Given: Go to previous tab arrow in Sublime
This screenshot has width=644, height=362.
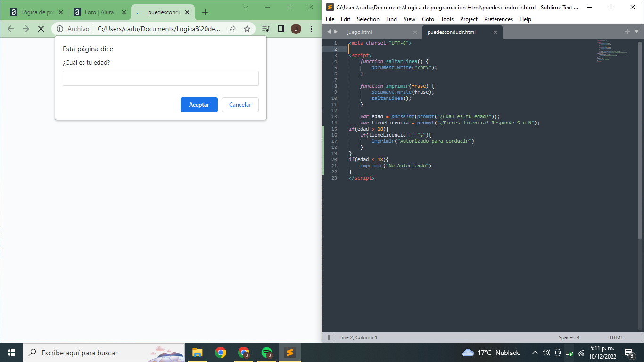Looking at the screenshot, I should point(329,32).
